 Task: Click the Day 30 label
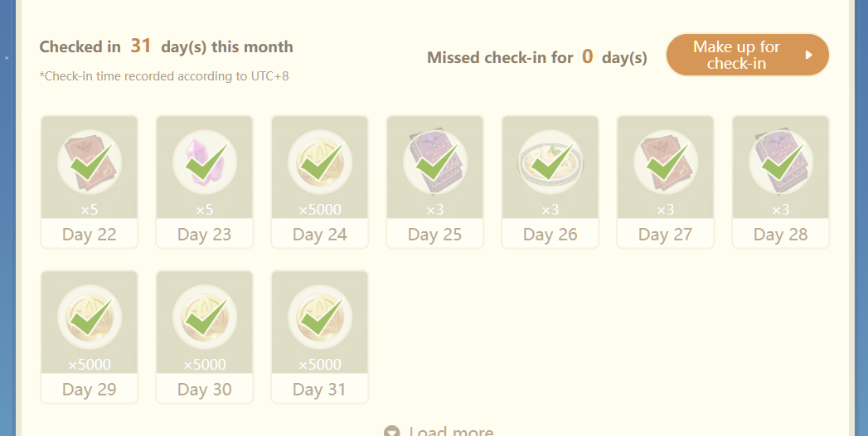click(x=205, y=390)
